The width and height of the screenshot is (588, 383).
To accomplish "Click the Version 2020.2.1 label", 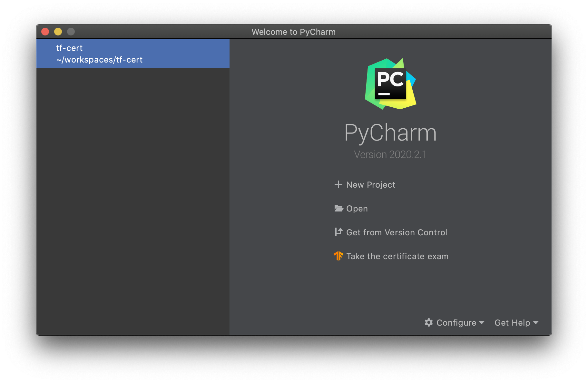I will [390, 154].
